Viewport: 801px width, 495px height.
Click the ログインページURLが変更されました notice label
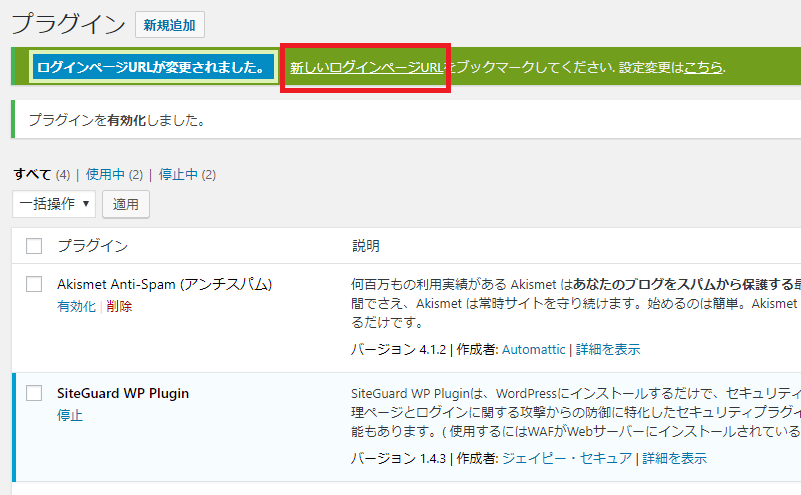[153, 67]
